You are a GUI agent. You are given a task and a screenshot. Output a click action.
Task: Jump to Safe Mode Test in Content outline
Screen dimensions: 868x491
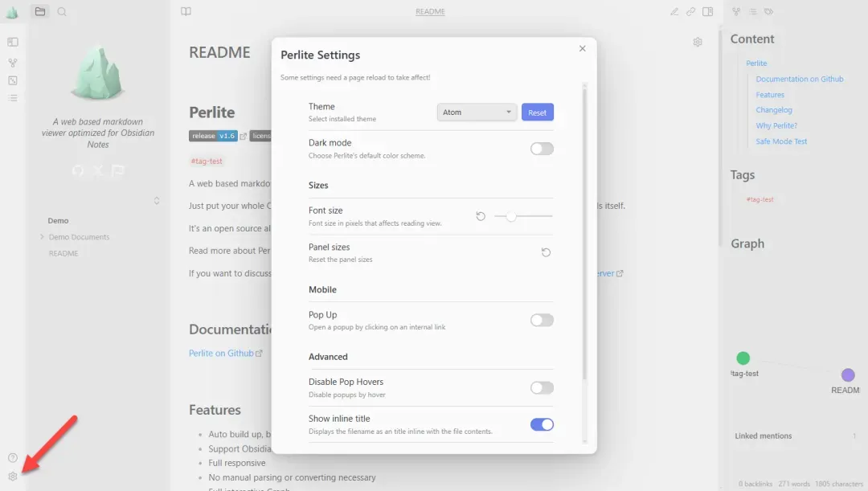[781, 141]
